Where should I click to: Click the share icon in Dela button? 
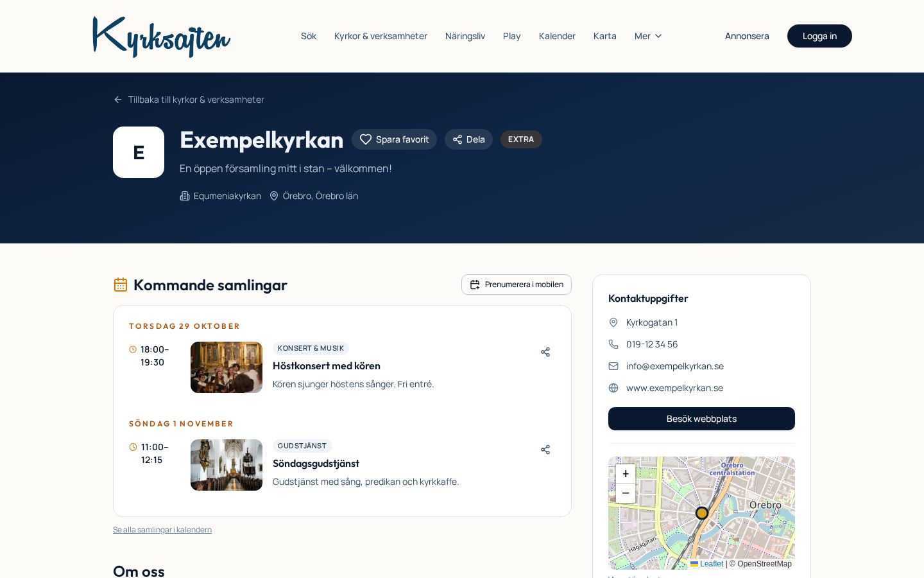pos(458,139)
